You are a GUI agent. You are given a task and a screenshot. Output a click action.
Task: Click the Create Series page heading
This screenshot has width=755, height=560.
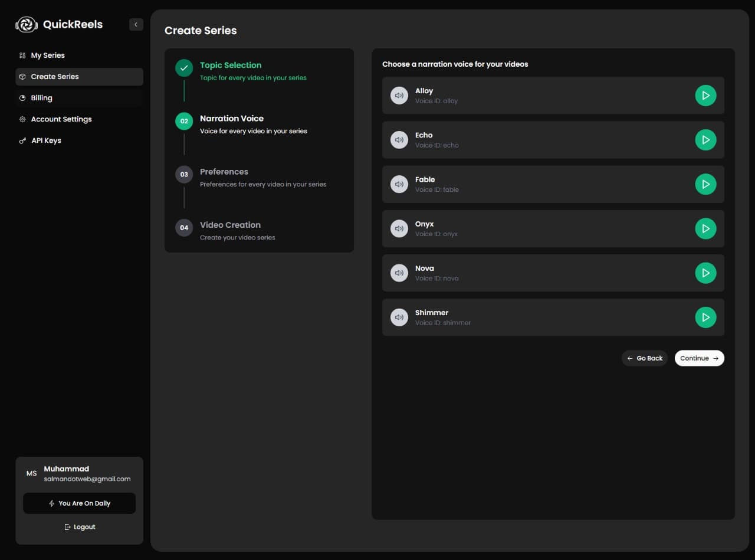coord(201,31)
